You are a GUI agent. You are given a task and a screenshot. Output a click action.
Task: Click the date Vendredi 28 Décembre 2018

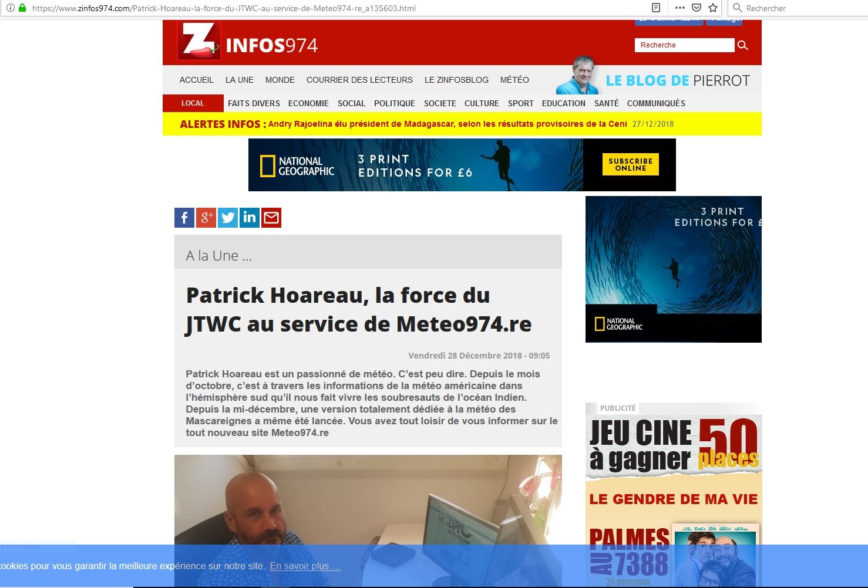click(479, 356)
